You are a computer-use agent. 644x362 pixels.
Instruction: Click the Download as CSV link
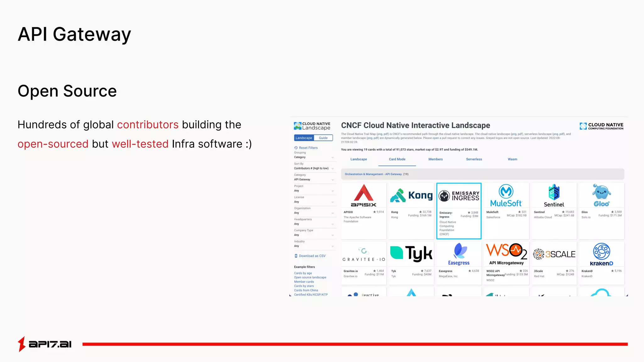click(312, 256)
